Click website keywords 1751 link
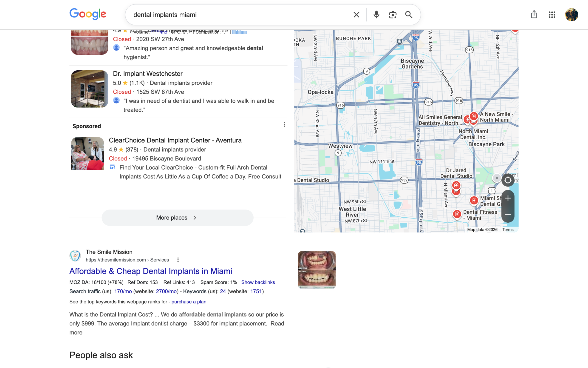Screen dimensions: 588x368 tap(256, 291)
